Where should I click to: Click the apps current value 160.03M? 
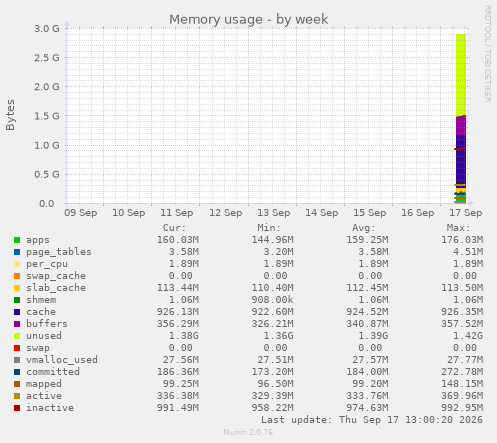[178, 240]
